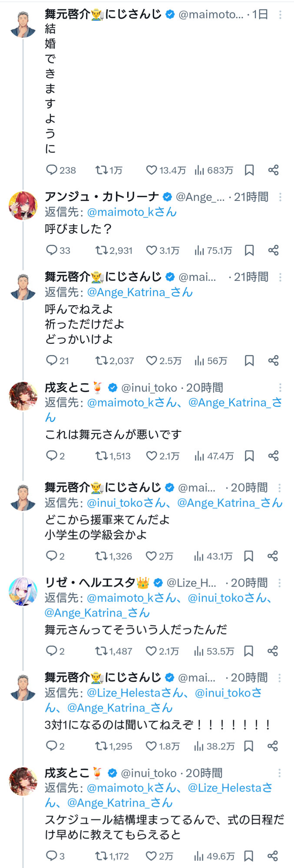
Task: Like the 3対1になるのは聞いてねえぞ tweet
Action: click(151, 746)
